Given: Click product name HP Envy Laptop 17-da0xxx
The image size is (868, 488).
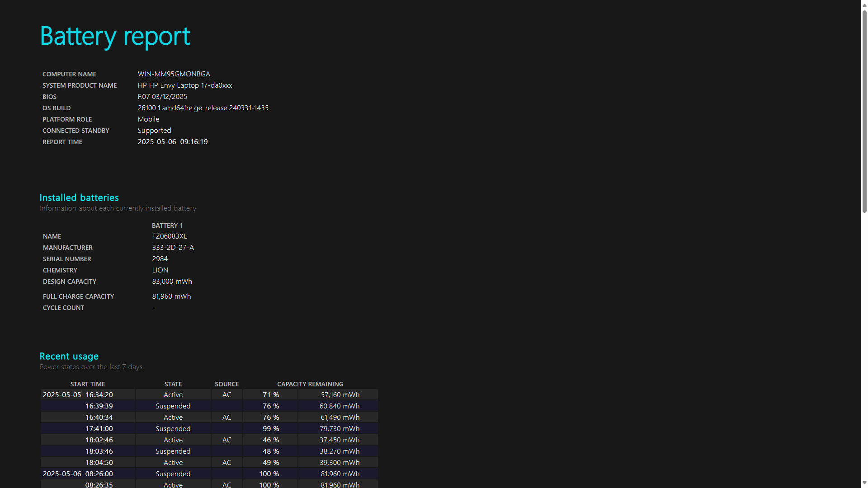Looking at the screenshot, I should [184, 85].
